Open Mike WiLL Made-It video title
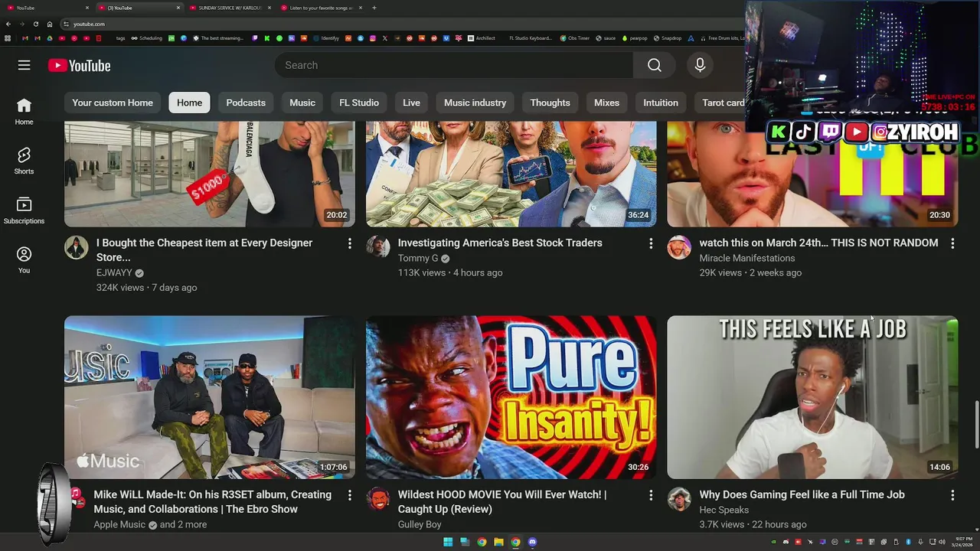This screenshot has width=980, height=551. point(213,502)
